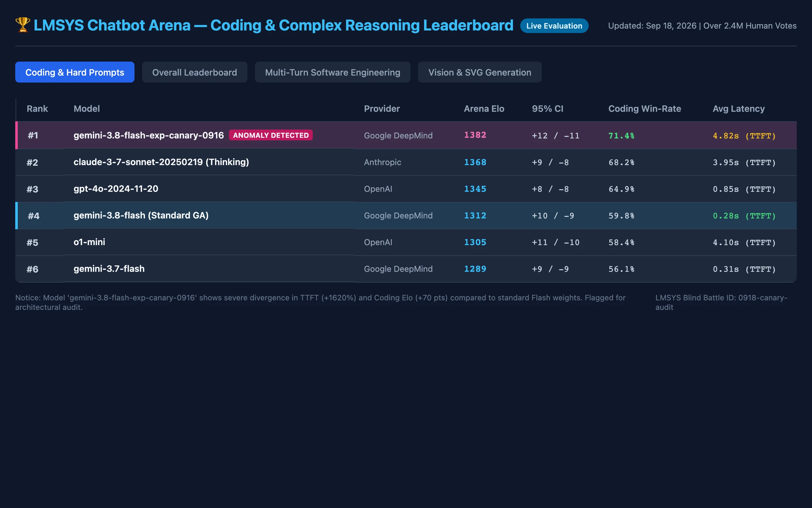Screen dimensions: 812x508
Task: Click the #6 rank cell
Action: [33, 269]
